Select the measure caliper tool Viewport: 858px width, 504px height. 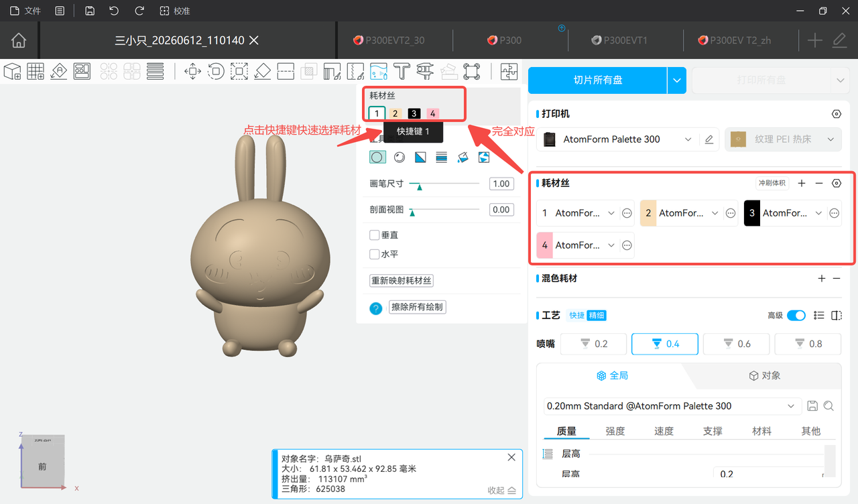click(x=425, y=71)
